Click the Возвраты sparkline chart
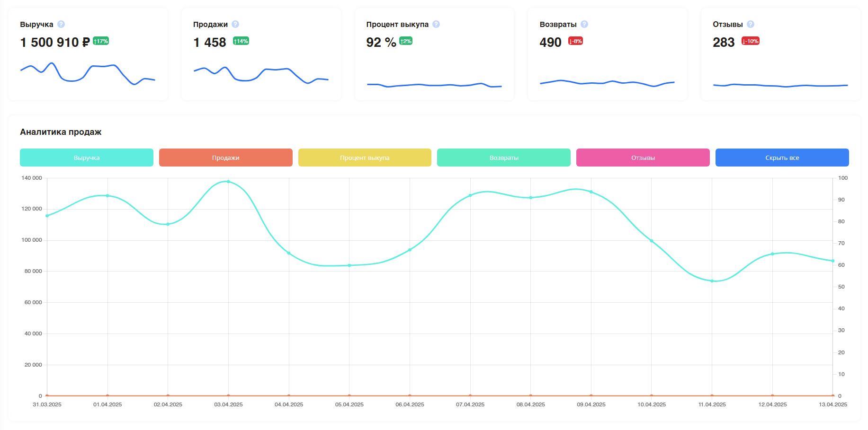 pyautogui.click(x=607, y=83)
